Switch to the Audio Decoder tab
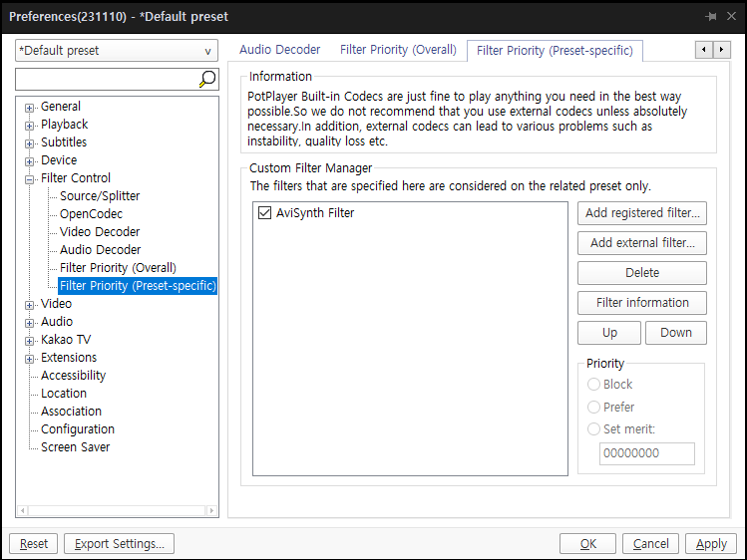Viewport: 747px width, 560px height. [279, 50]
